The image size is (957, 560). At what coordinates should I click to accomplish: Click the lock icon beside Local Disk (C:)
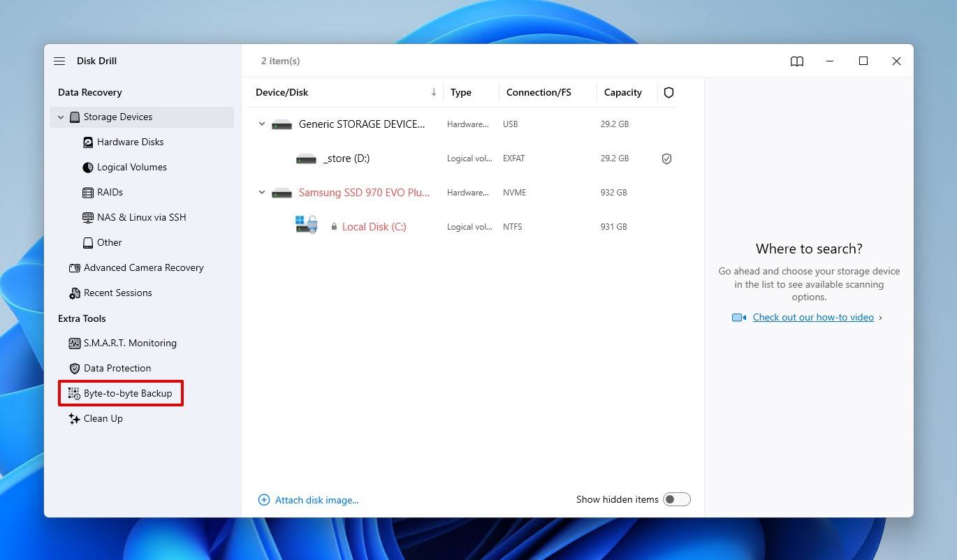334,227
